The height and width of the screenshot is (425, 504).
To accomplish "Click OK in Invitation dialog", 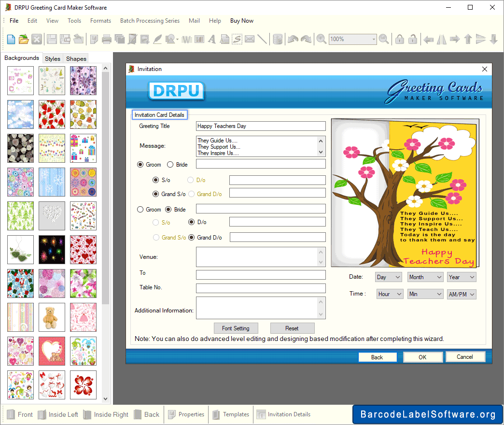I will [422, 357].
